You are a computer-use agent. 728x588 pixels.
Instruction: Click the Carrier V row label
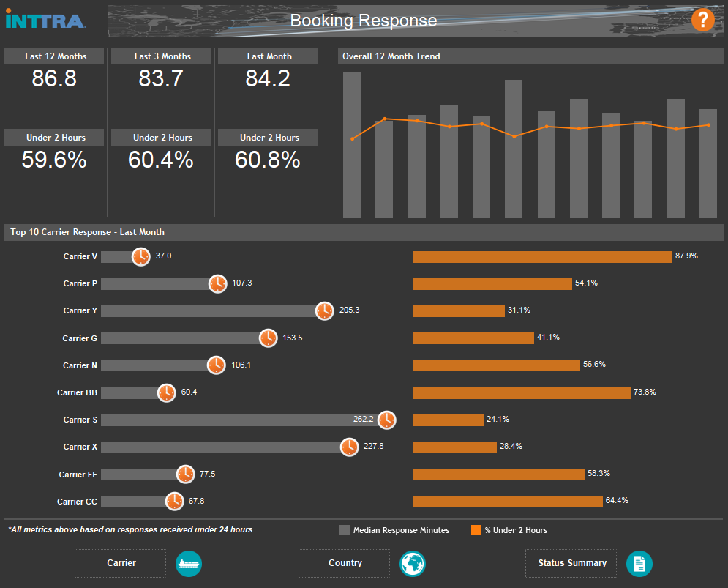pyautogui.click(x=80, y=256)
